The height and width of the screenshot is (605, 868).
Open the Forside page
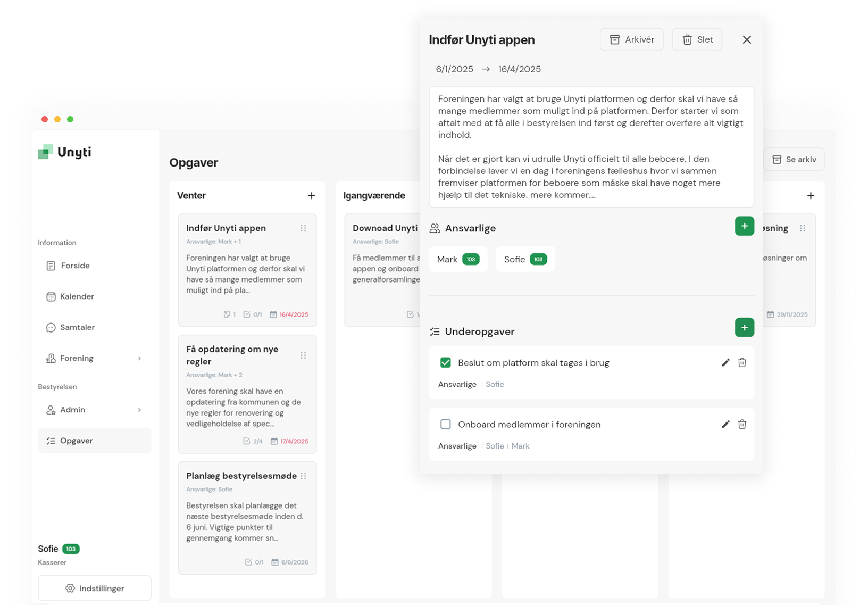[74, 266]
